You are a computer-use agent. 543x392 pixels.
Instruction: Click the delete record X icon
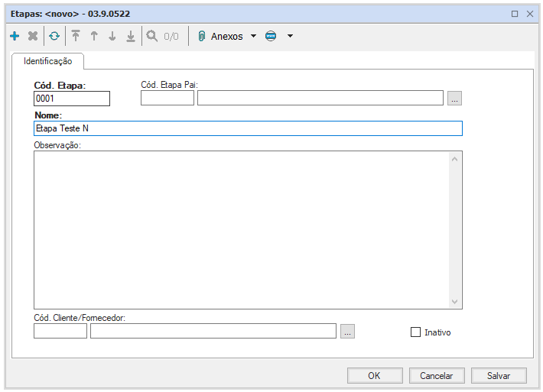tap(33, 36)
